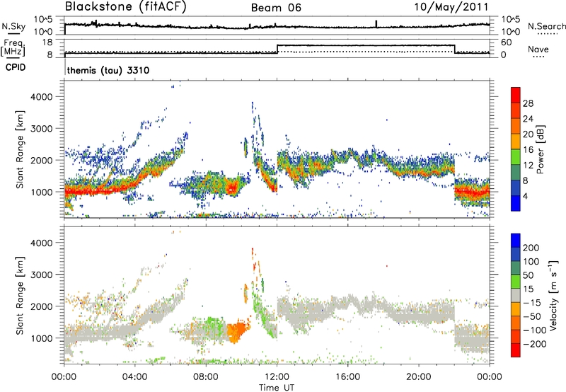Click the noise spike near 17:30 in N.Sky panel
Viewport: 566px width, 392px height.
click(376, 24)
